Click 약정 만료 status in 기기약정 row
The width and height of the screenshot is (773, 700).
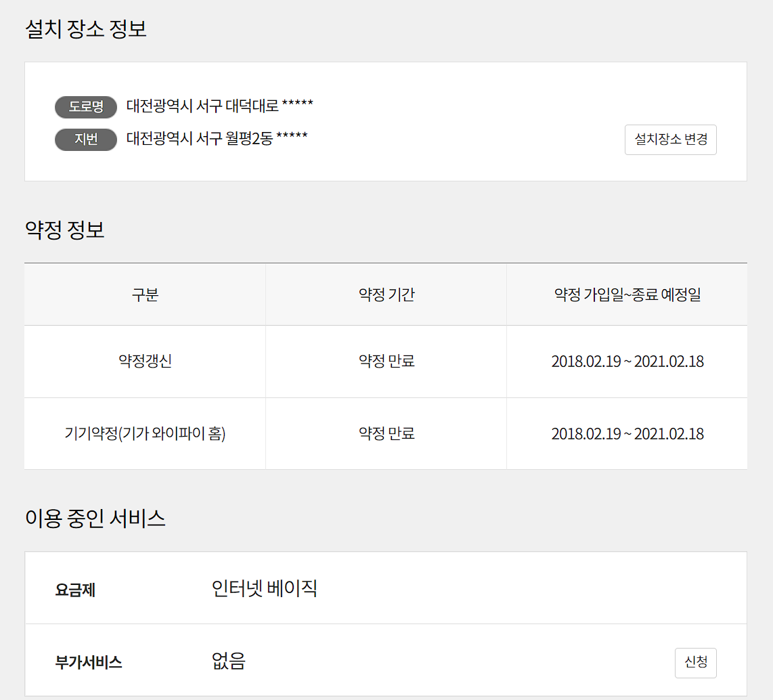[x=386, y=433]
